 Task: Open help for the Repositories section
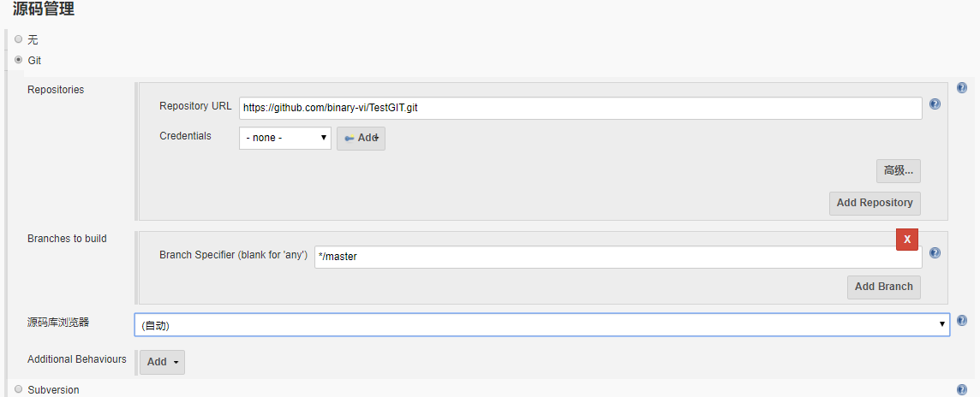[x=961, y=88]
